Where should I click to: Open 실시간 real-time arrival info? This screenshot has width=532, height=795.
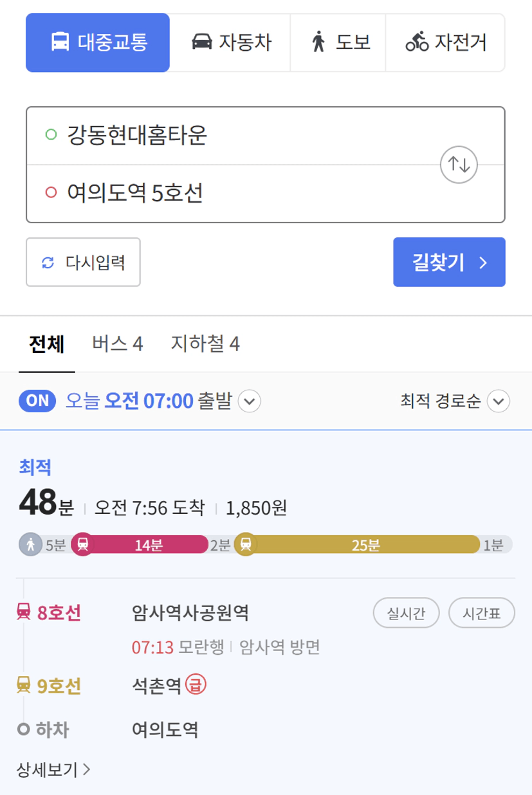[406, 613]
